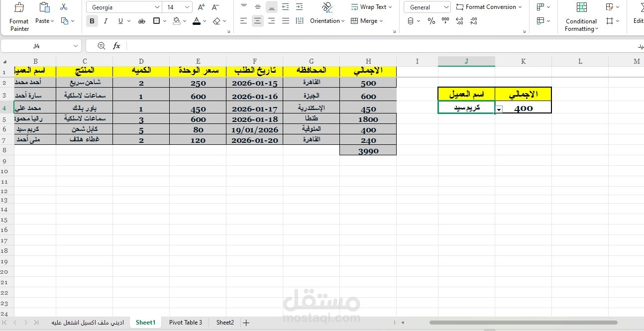Open the Georgia font name dropdown
644x331 pixels.
click(157, 7)
